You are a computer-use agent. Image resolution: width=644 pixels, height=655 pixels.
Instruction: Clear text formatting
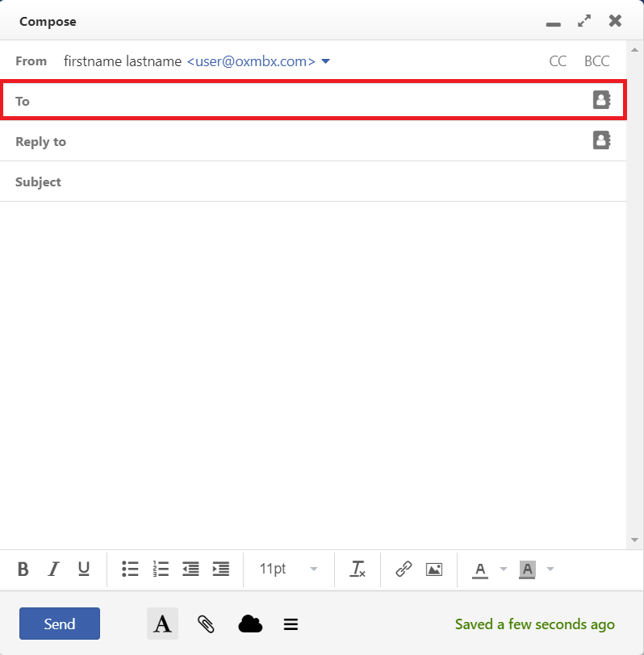358,569
